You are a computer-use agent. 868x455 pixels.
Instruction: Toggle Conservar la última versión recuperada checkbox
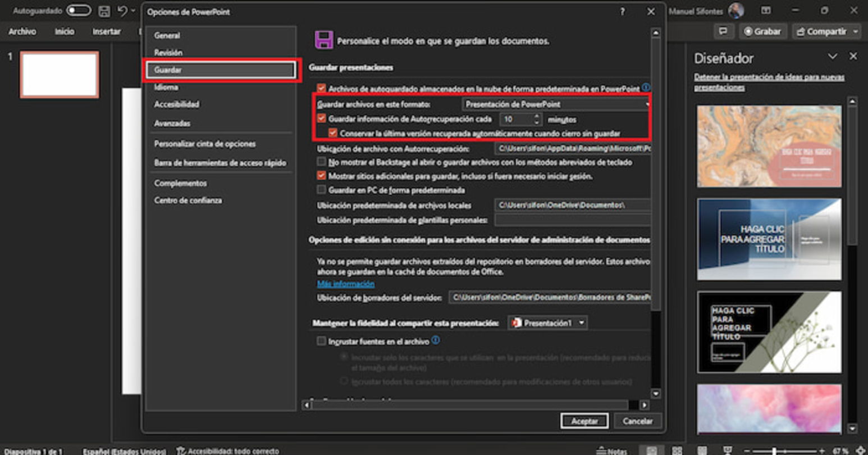333,133
